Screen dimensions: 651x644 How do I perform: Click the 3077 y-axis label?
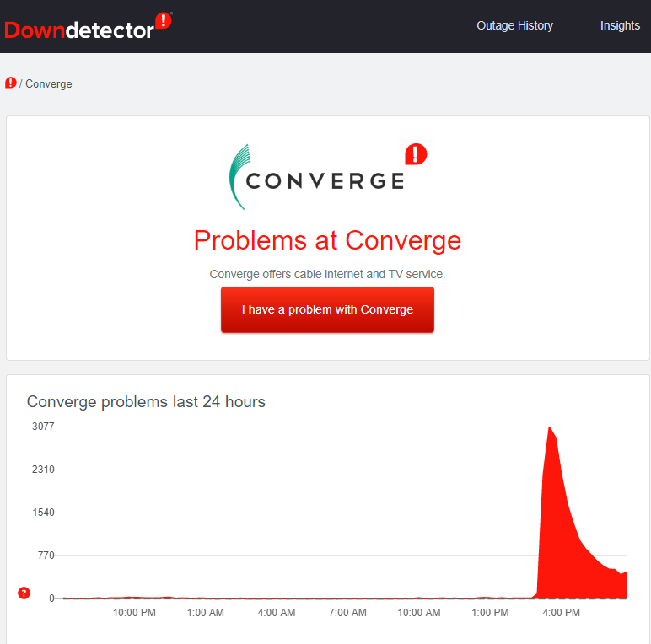pos(43,427)
